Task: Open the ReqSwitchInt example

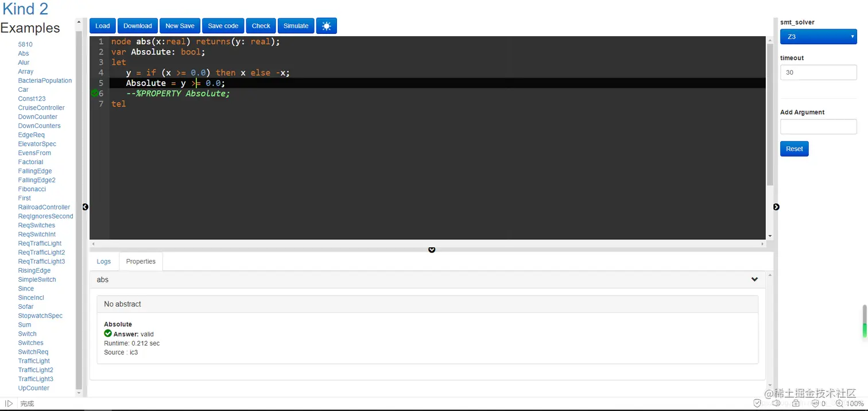Action: (37, 234)
